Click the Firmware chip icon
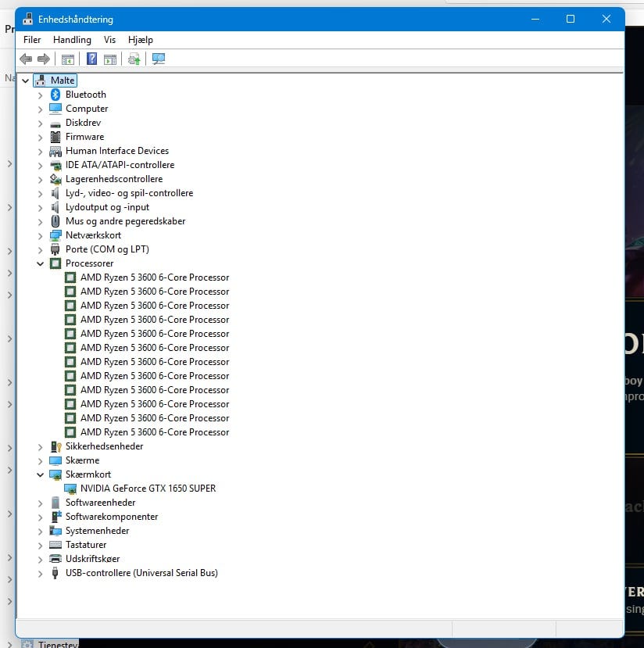Image resolution: width=644 pixels, height=648 pixels. click(55, 137)
